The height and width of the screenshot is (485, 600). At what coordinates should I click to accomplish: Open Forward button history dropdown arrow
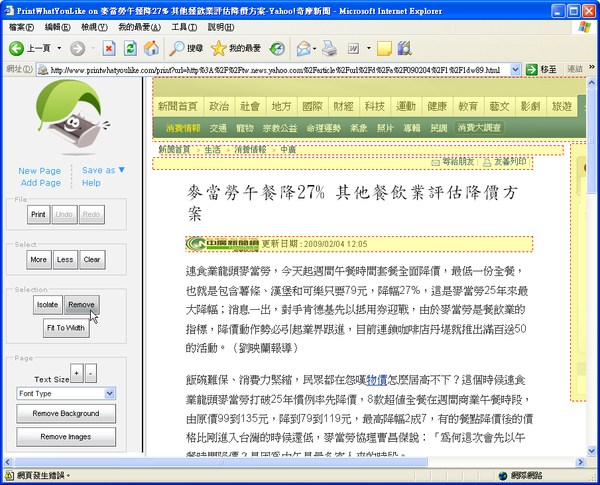pyautogui.click(x=93, y=48)
